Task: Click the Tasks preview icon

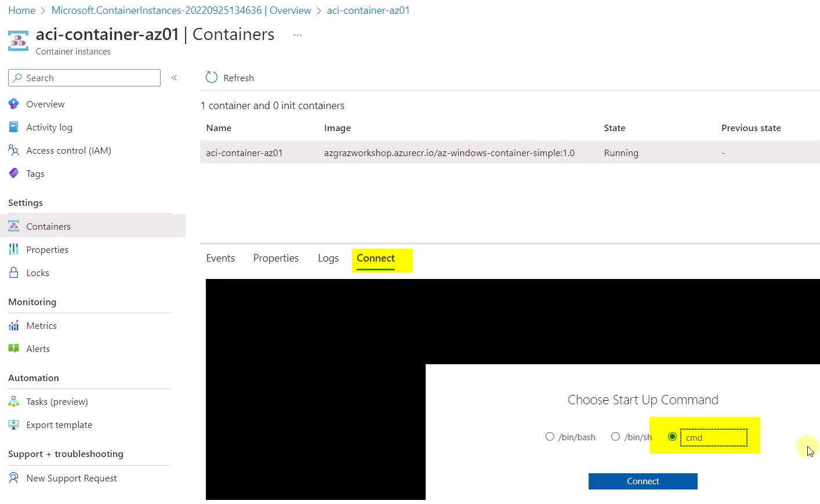Action: click(x=14, y=401)
